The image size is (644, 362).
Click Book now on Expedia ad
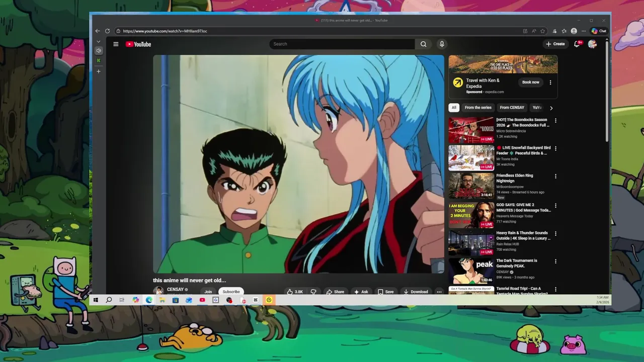(530, 82)
